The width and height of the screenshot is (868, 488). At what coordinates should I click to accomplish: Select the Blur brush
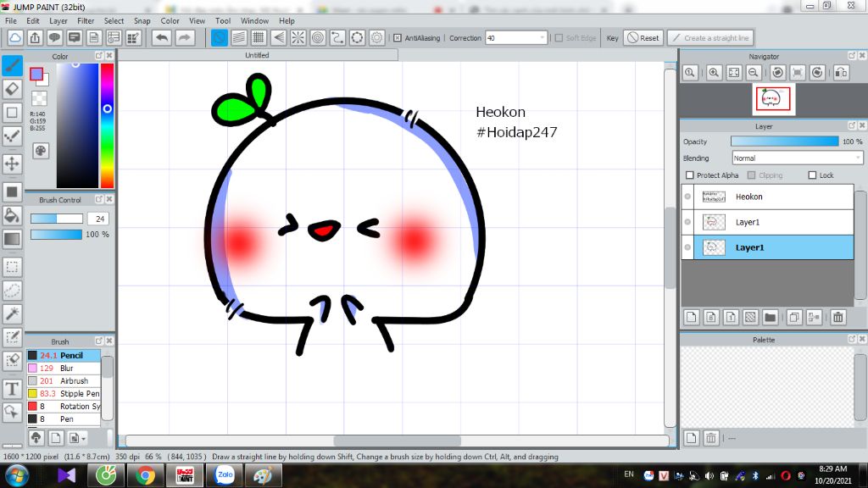tap(64, 368)
